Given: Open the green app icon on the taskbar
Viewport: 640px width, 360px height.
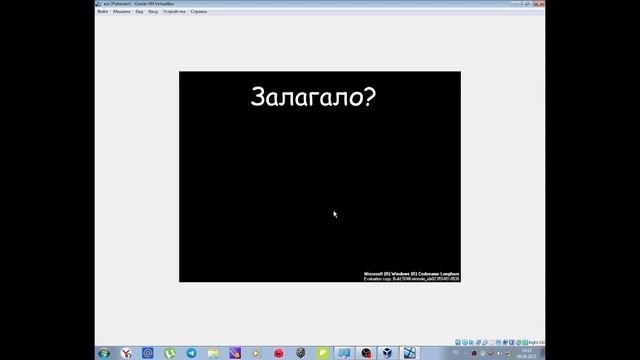Looking at the screenshot, I should 322,353.
